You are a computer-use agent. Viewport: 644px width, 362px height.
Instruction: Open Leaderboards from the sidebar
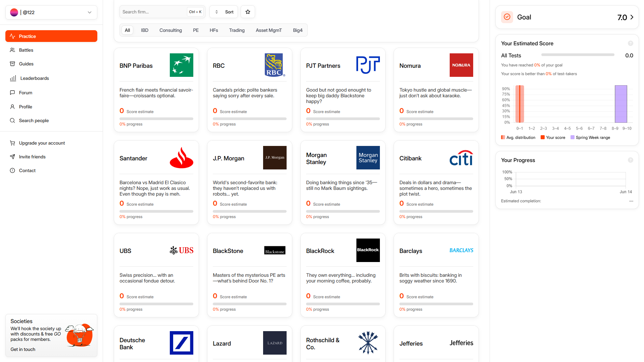click(x=51, y=78)
